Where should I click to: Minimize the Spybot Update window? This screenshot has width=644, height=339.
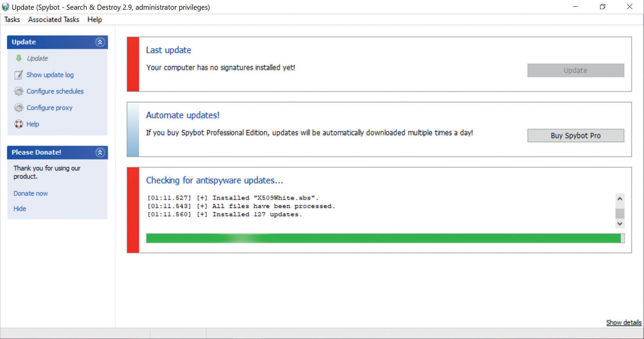click(576, 7)
